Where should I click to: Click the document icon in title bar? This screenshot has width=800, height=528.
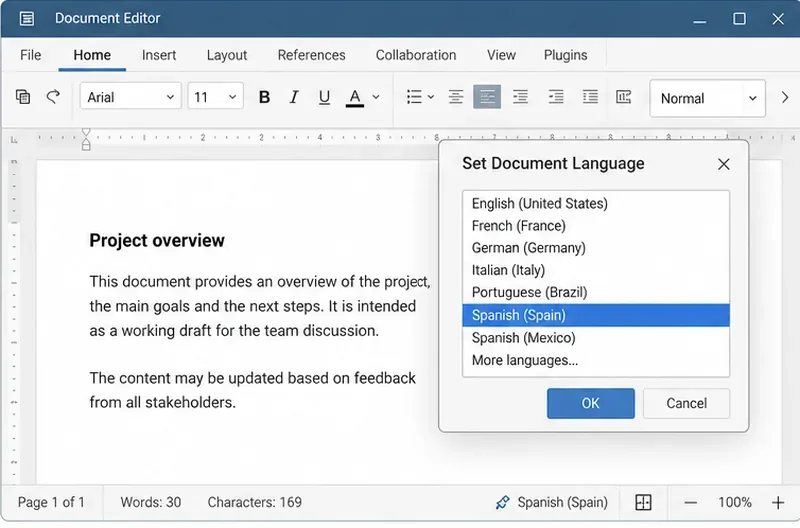(27, 18)
